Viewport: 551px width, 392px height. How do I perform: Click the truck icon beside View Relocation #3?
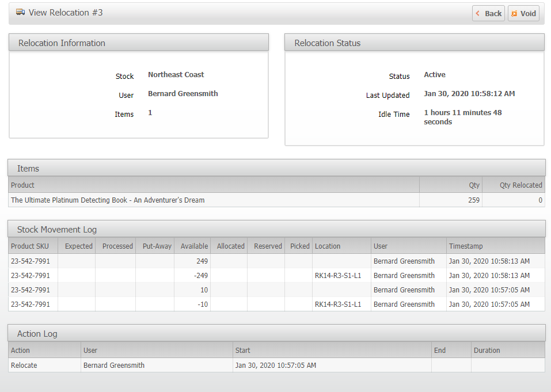[x=20, y=12]
